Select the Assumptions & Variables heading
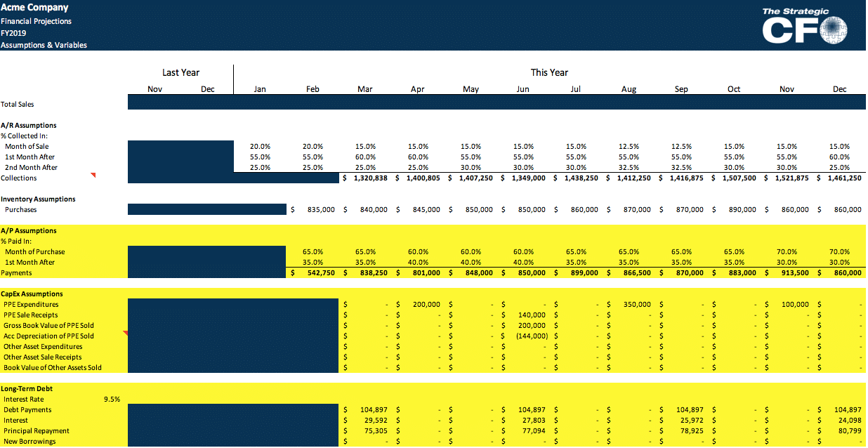868x448 pixels. coord(44,45)
